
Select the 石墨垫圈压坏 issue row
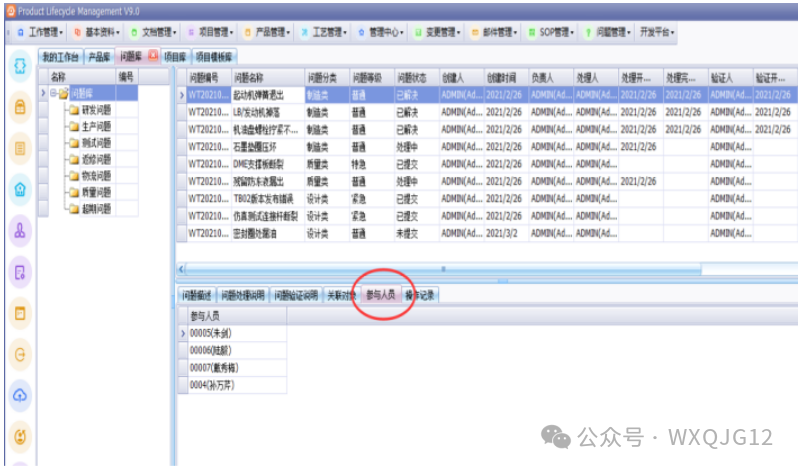click(487, 146)
